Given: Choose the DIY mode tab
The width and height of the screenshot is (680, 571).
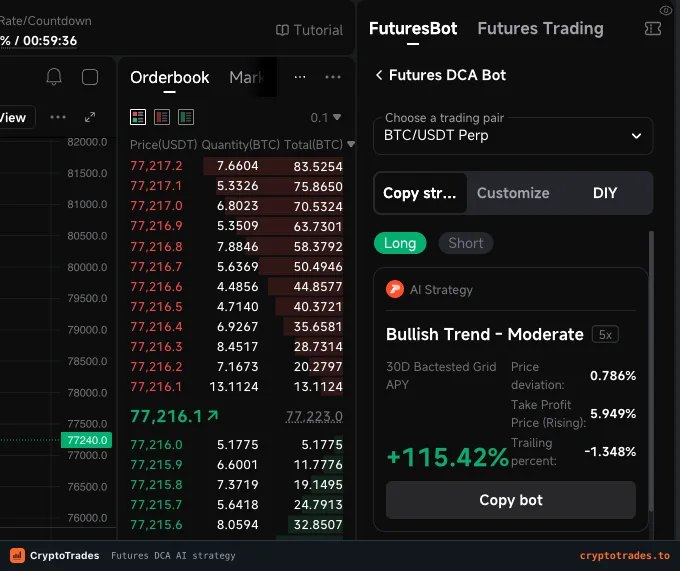Looking at the screenshot, I should 605,193.
